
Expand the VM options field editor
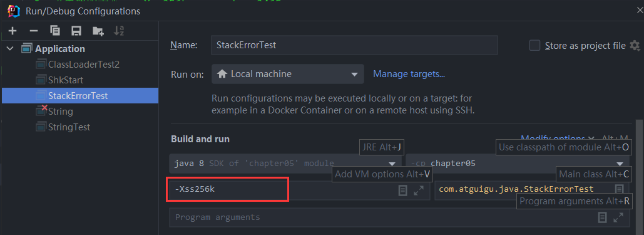pos(419,191)
